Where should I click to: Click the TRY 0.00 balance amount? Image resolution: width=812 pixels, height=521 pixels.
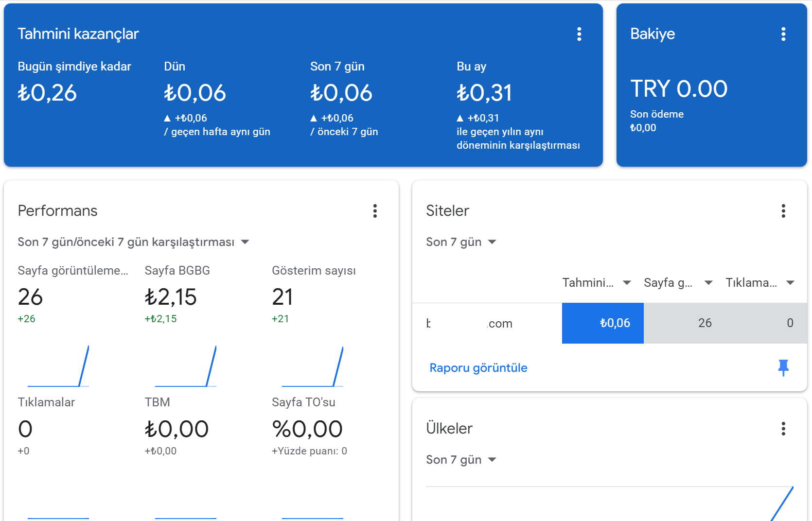679,89
